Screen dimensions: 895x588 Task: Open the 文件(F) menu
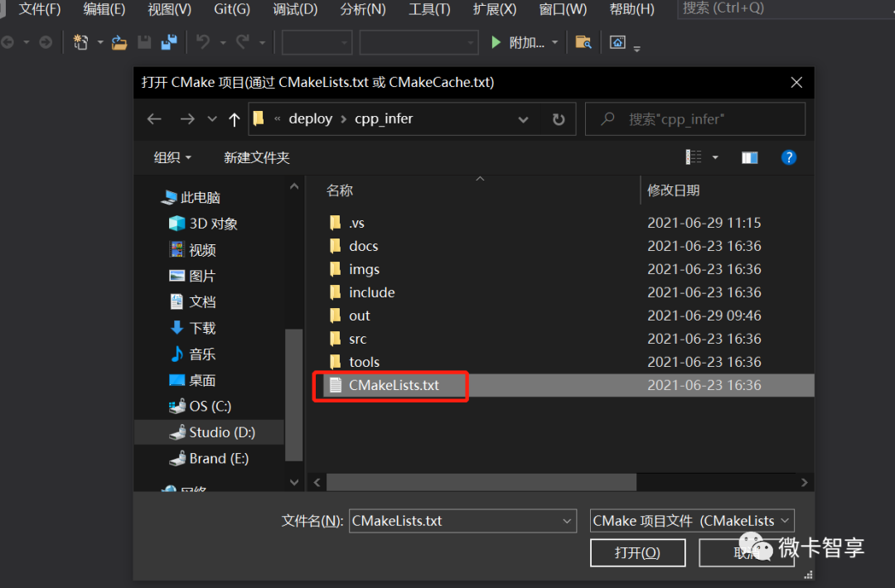40,9
